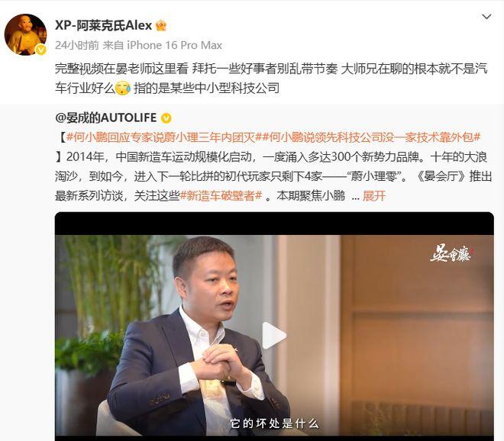The height and width of the screenshot is (441, 504).
Task: Click the 晏会厅 watermark logo on video
Action: pos(453,255)
